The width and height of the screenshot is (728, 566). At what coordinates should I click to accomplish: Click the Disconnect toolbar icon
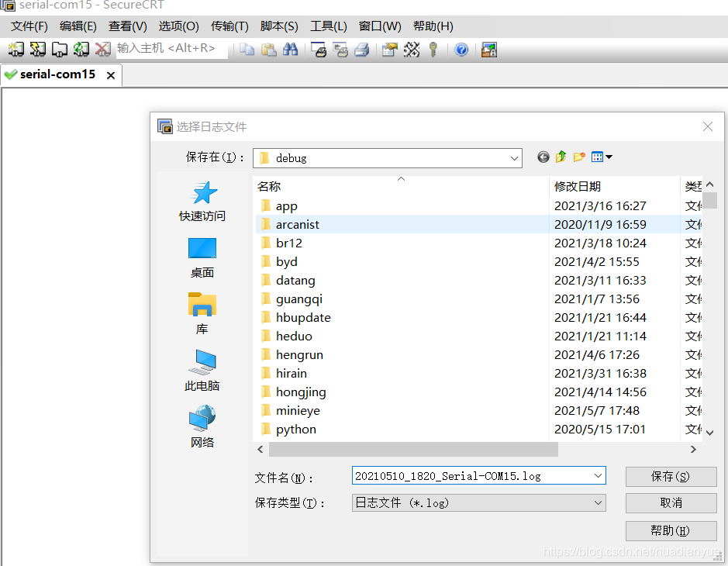102,49
